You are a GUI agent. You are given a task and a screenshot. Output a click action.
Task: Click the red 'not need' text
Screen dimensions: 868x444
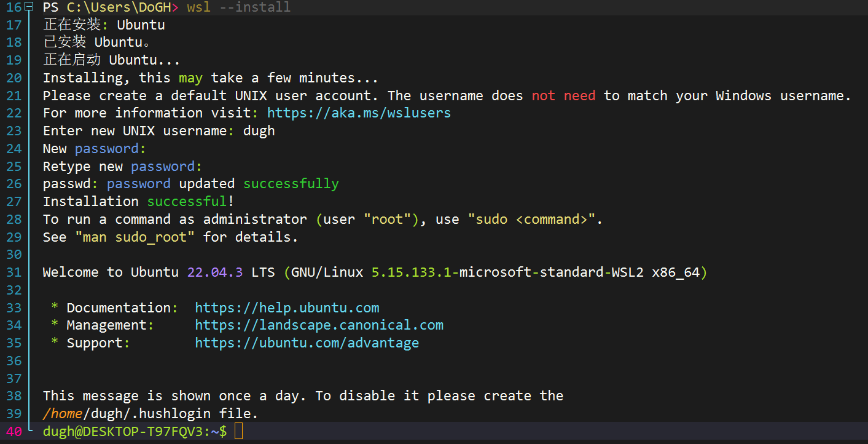point(563,96)
